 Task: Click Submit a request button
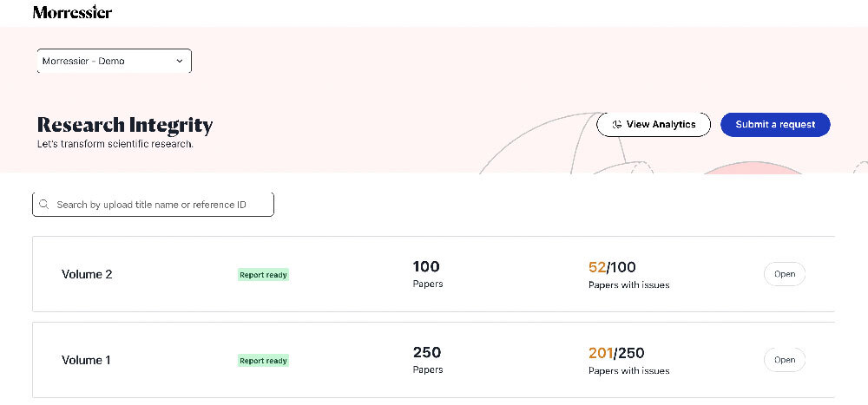[x=775, y=125]
